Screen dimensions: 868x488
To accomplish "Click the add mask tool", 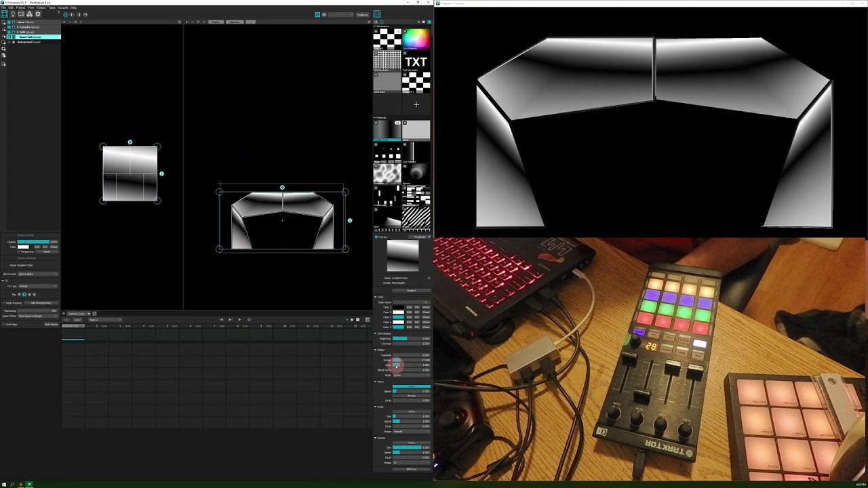I will tap(3, 49).
